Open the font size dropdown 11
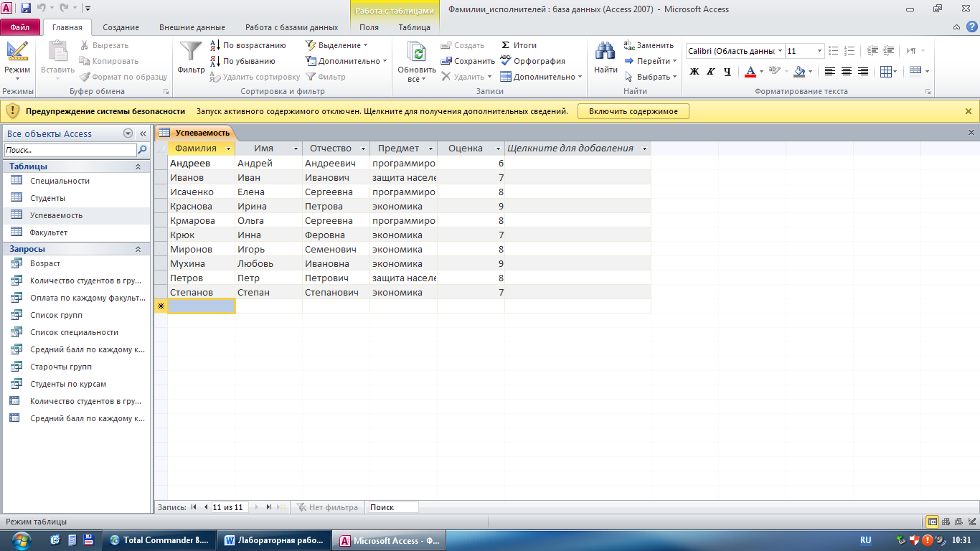 819,51
